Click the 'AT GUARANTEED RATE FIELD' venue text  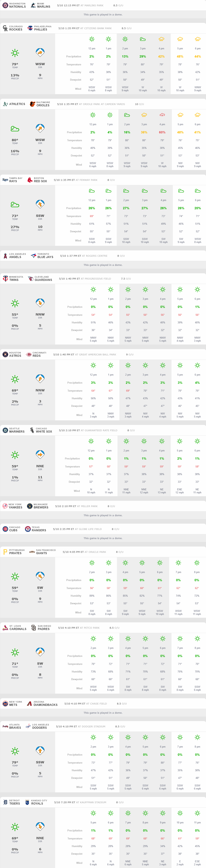click(x=99, y=430)
